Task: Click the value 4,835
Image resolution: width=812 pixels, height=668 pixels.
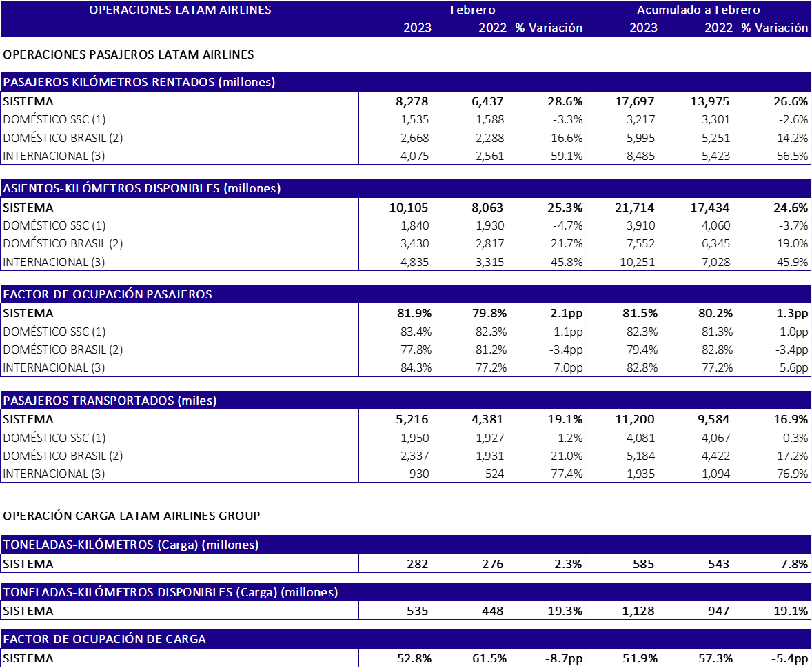Action: (414, 262)
